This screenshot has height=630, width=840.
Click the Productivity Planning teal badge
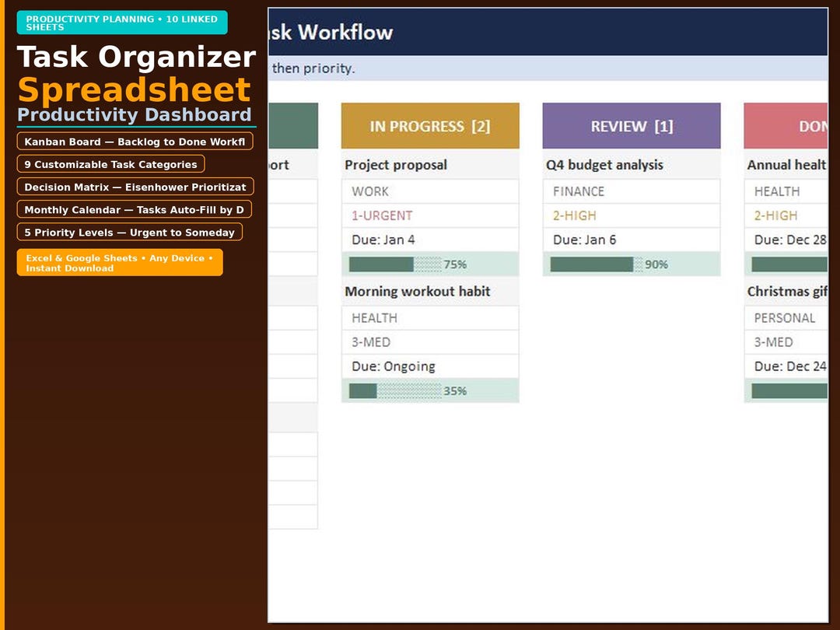click(122, 23)
